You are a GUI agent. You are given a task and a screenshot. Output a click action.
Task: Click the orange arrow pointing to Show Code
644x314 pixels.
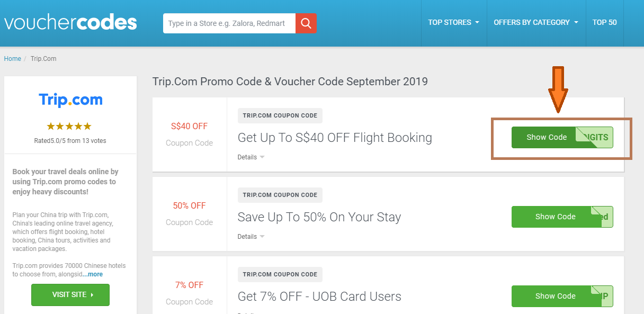point(558,89)
